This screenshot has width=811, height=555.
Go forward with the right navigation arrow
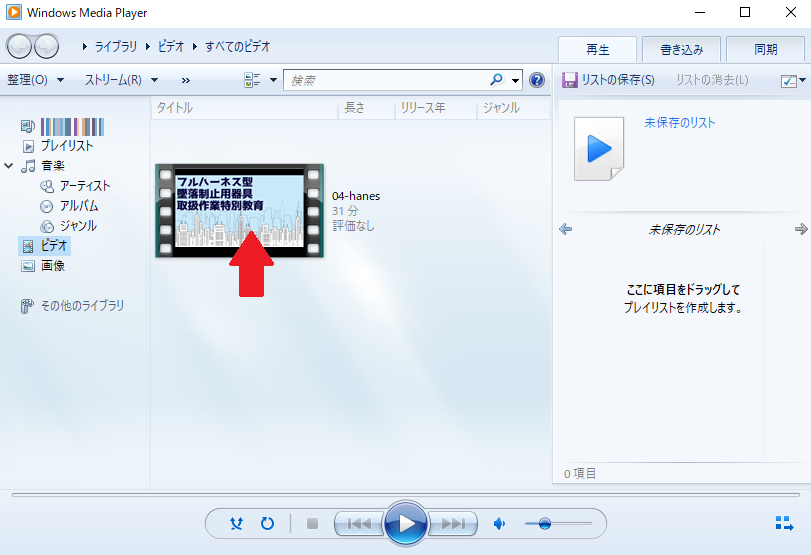47,47
